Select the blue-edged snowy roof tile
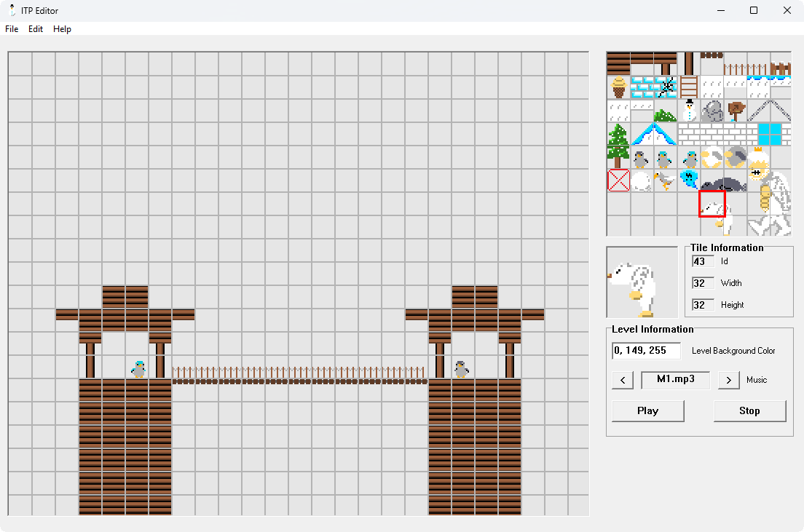Image resolution: width=804 pixels, height=532 pixels. pos(654,135)
